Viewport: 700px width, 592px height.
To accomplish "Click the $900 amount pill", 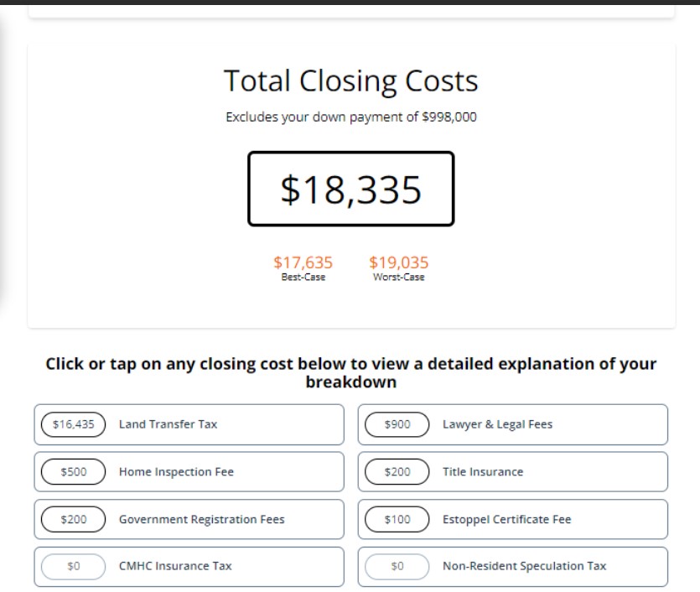I will [x=397, y=424].
